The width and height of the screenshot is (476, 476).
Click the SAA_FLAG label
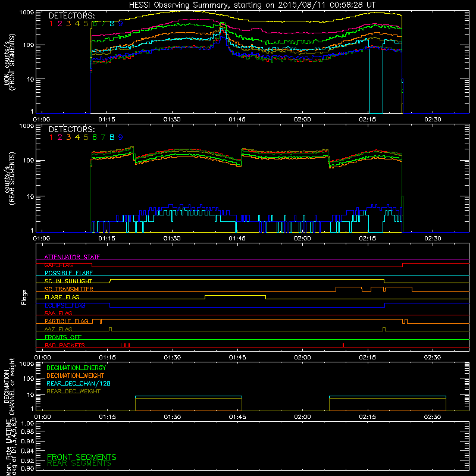tap(58, 313)
